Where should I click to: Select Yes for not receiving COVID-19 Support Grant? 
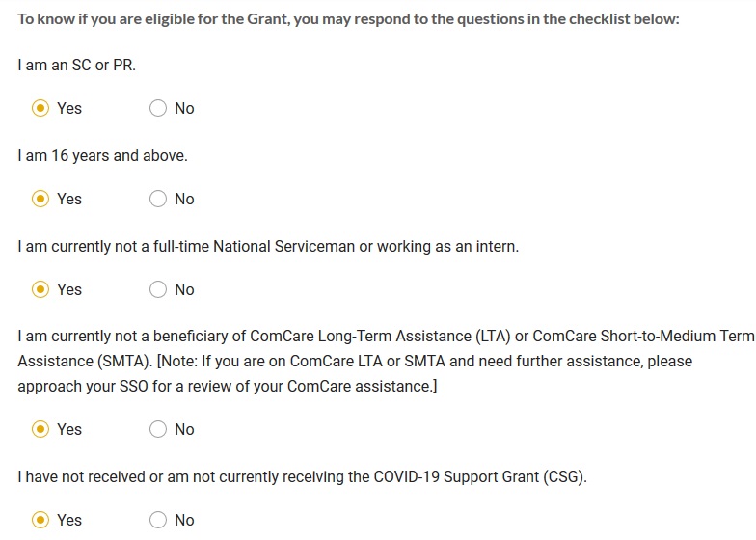tap(40, 520)
